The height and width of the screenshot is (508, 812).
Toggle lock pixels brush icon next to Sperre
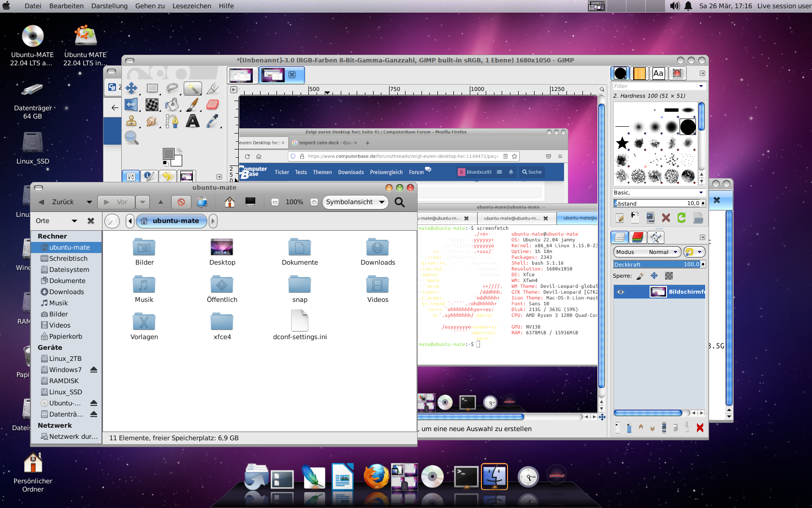[x=640, y=276]
